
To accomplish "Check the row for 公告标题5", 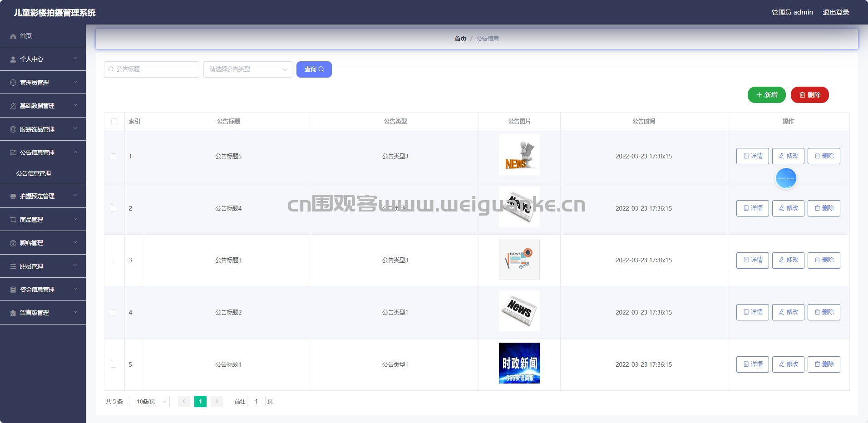I will 113,156.
